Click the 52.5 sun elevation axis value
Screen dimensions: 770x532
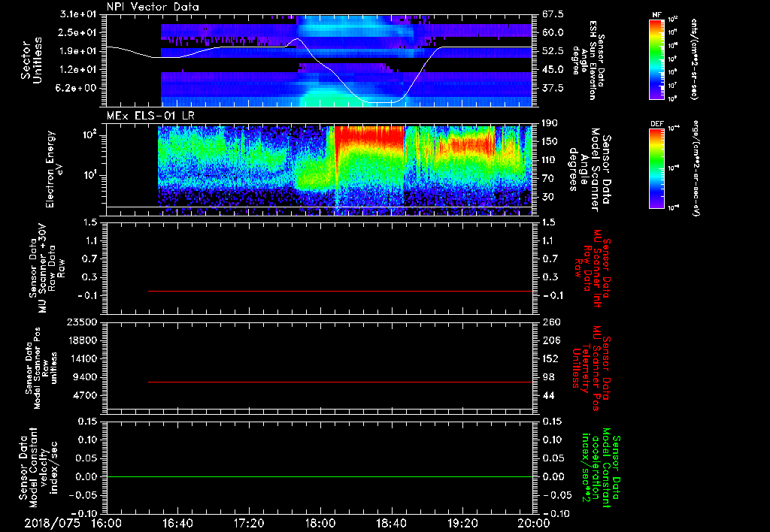(553, 51)
